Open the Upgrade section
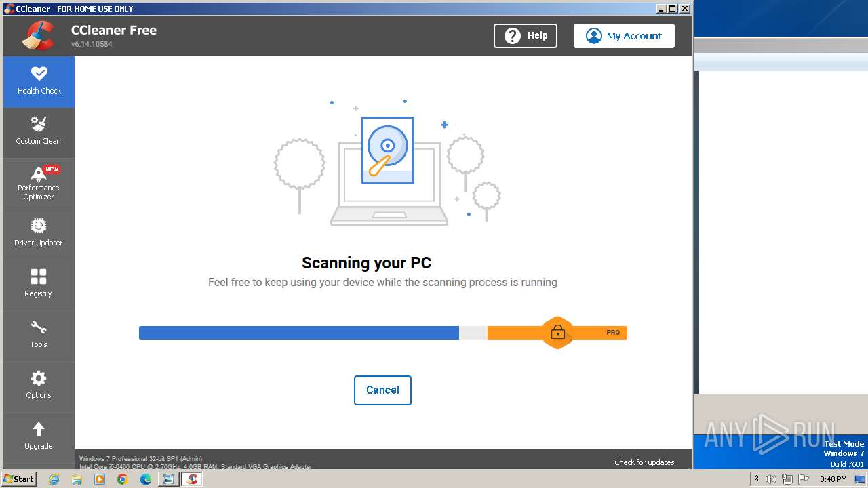This screenshot has width=868, height=488. (39, 438)
